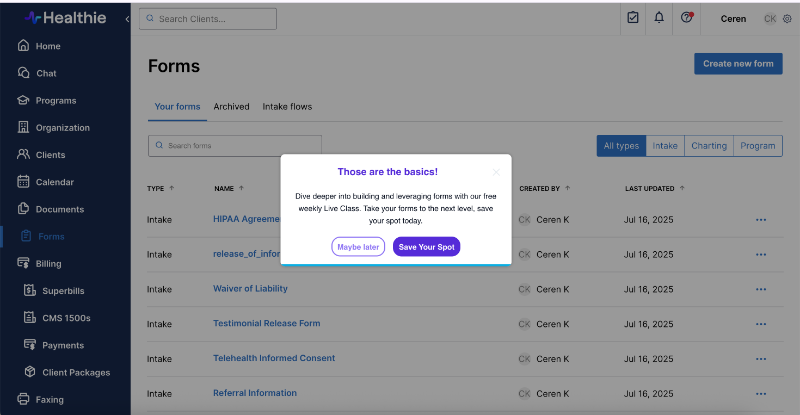
Task: Open the Waiver of Liability form link
Action: coord(250,288)
